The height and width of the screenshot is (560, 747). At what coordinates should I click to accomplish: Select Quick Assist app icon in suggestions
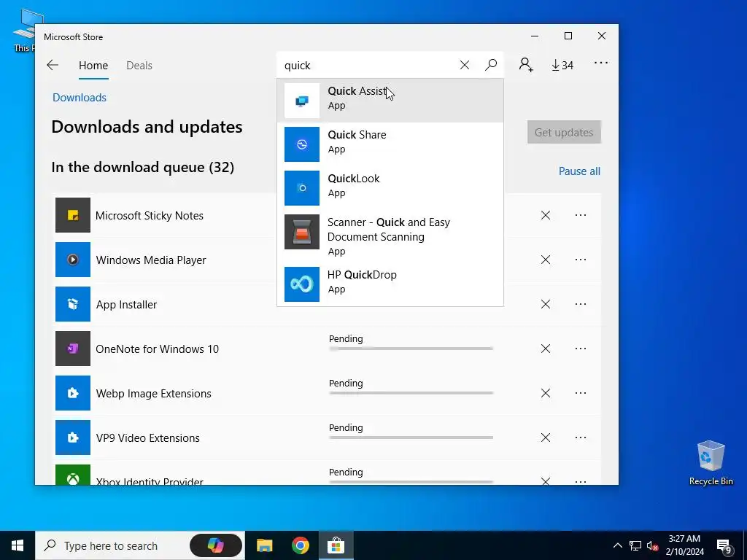(302, 101)
